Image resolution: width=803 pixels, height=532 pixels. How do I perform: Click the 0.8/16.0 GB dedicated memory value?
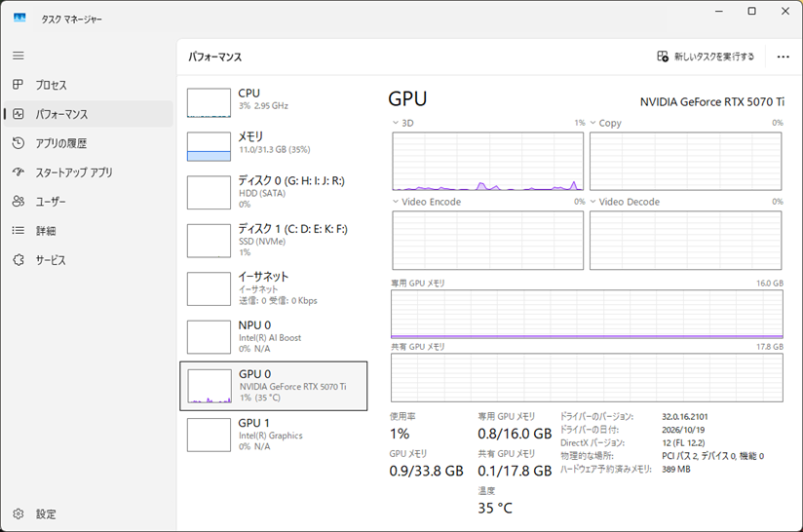coord(515,434)
